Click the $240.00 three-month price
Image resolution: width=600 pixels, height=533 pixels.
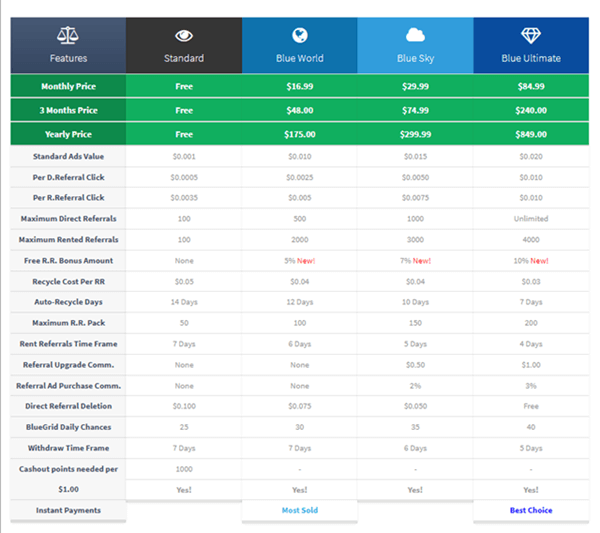(531, 111)
